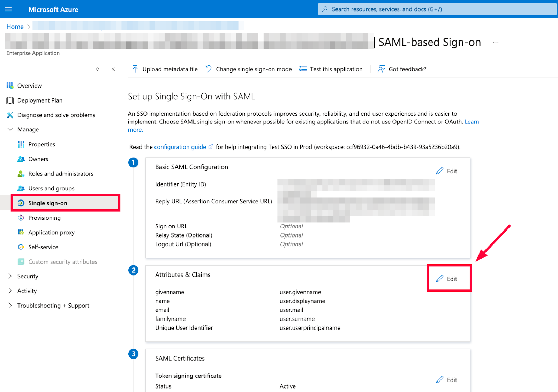Open the hamburger portal menu

[8, 9]
